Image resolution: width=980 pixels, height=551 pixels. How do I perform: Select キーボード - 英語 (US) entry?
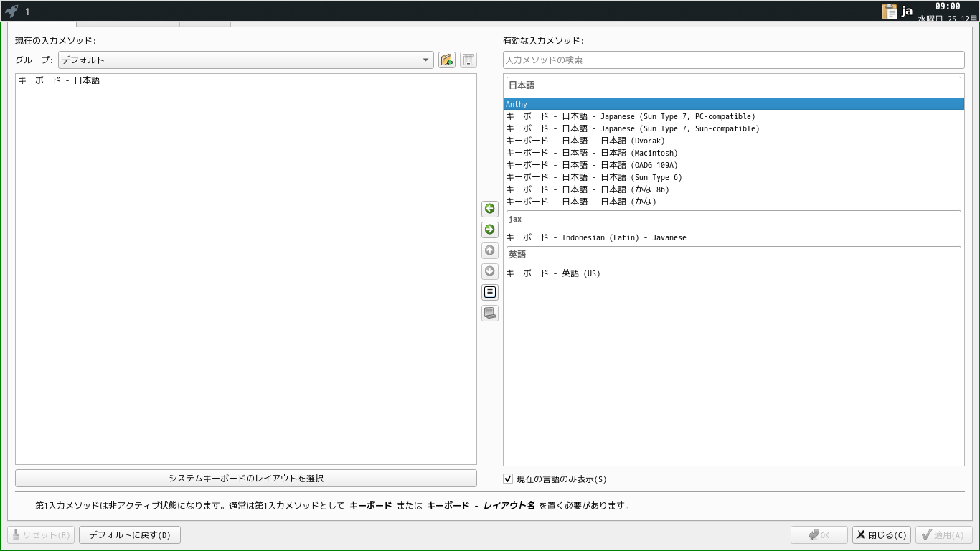pyautogui.click(x=733, y=273)
